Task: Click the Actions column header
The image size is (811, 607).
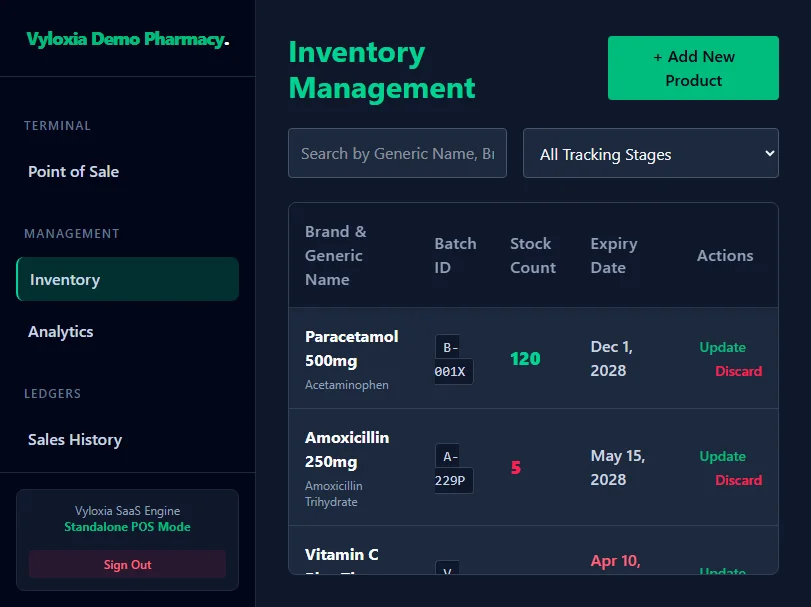Action: pyautogui.click(x=725, y=255)
